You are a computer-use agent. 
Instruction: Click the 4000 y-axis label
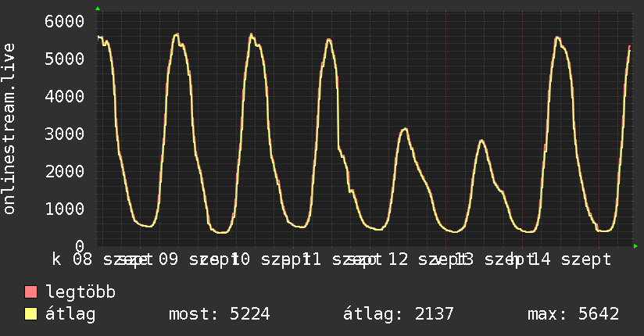[x=65, y=97]
